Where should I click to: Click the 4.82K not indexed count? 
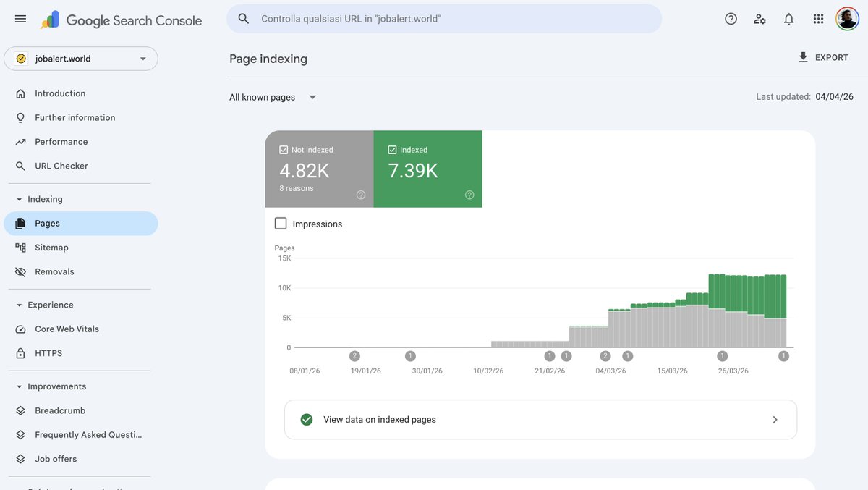click(305, 171)
